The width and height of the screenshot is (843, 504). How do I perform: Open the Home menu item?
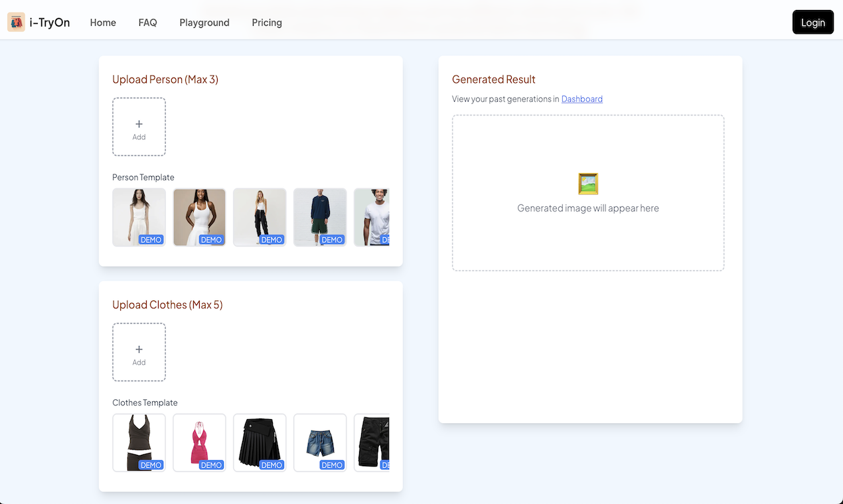point(103,23)
